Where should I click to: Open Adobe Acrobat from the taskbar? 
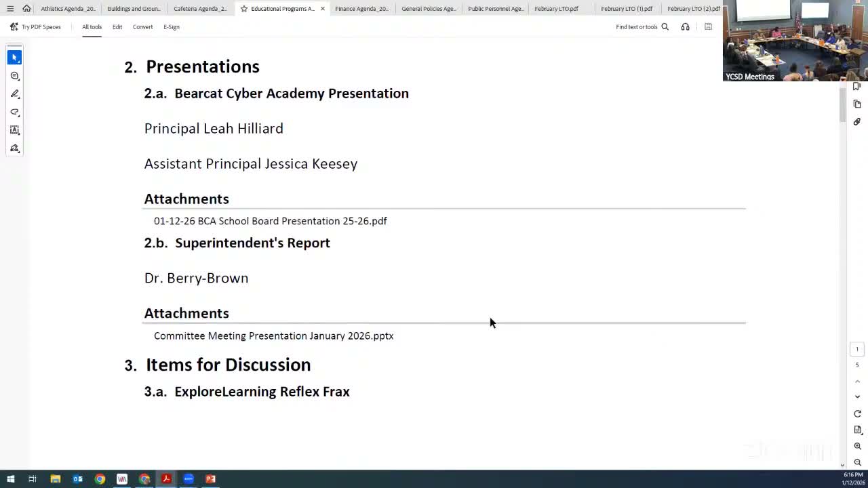tap(166, 479)
